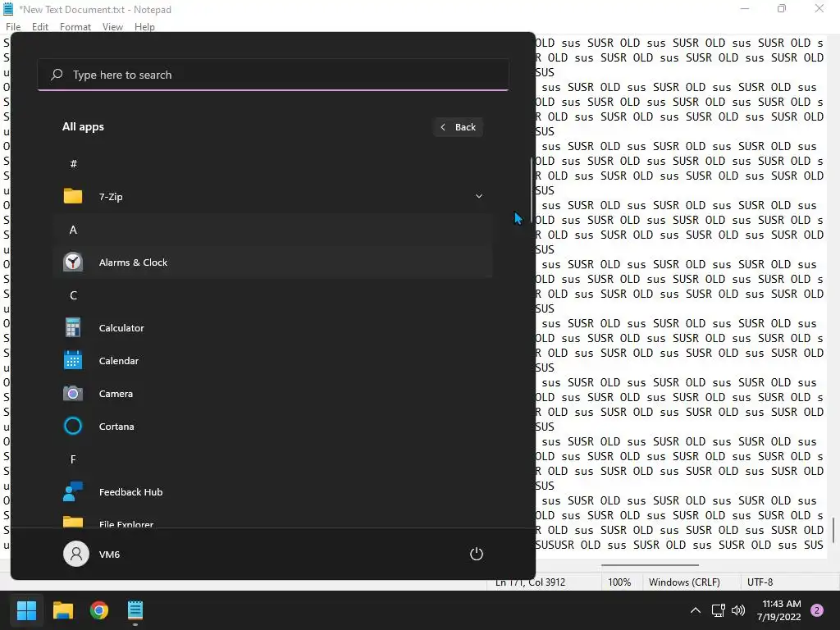Click the 100% zoom status entry

coord(619,582)
